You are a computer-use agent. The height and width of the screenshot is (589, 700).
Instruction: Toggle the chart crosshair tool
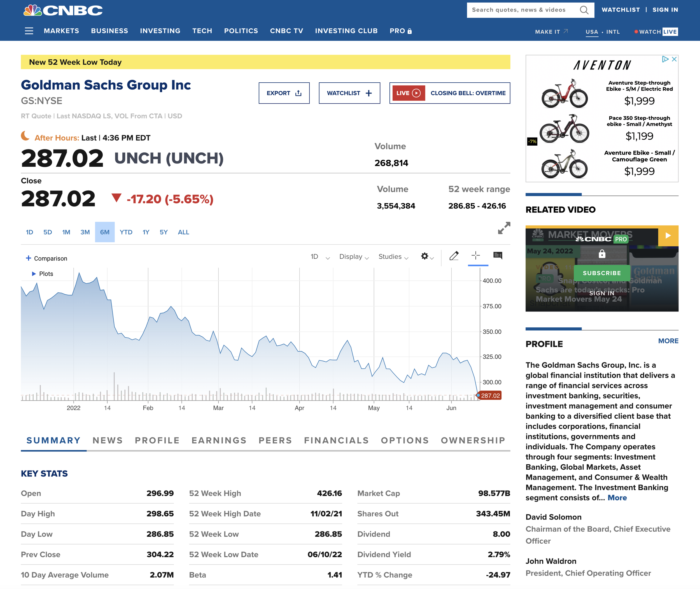tap(476, 256)
